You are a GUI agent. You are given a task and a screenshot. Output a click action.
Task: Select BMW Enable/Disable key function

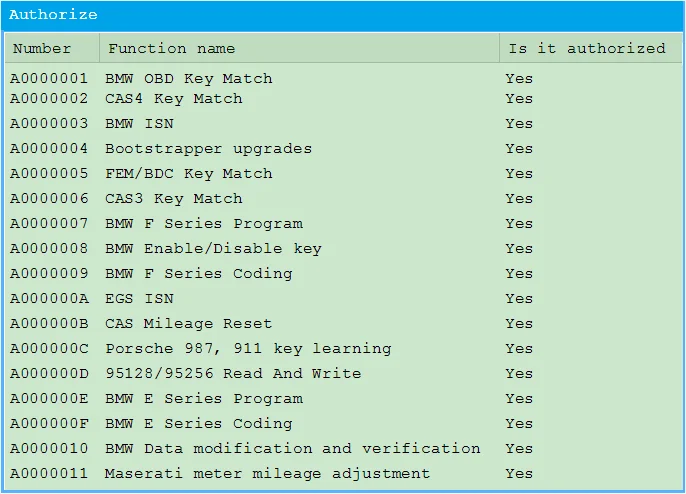pos(213,249)
